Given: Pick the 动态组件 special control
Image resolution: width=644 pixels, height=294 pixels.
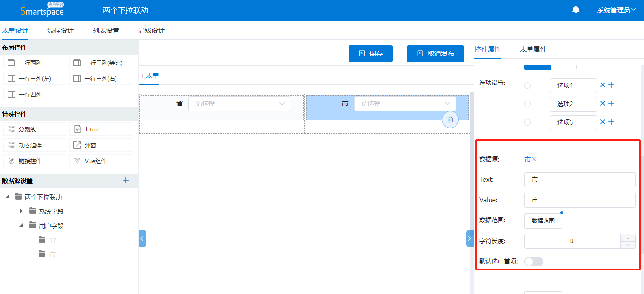Looking at the screenshot, I should click(x=35, y=145).
